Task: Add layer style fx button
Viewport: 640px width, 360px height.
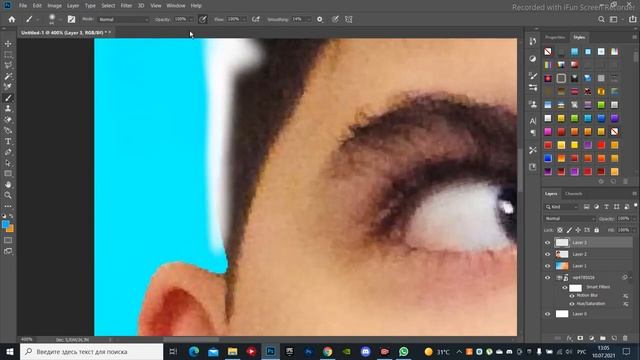Action: (569, 338)
